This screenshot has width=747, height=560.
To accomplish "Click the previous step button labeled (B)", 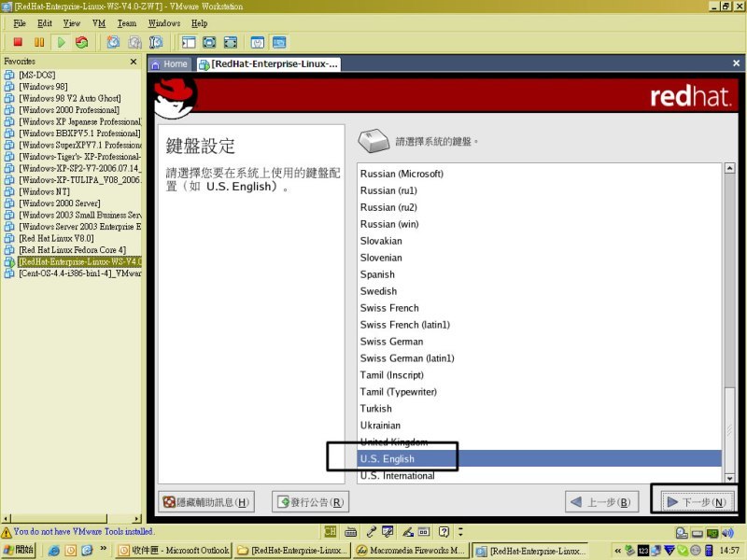I will coord(601,502).
